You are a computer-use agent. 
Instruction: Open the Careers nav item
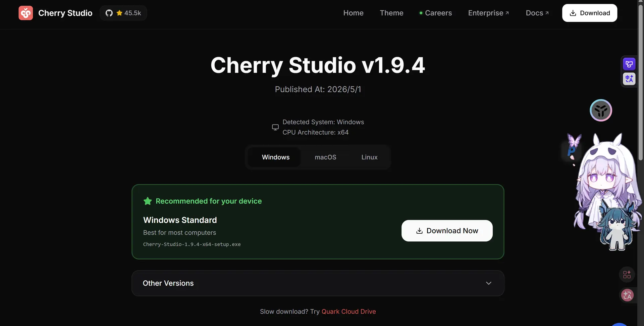(435, 13)
